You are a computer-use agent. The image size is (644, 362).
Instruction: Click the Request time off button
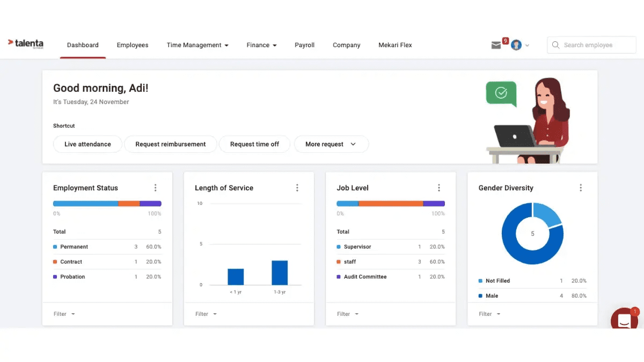tap(254, 144)
